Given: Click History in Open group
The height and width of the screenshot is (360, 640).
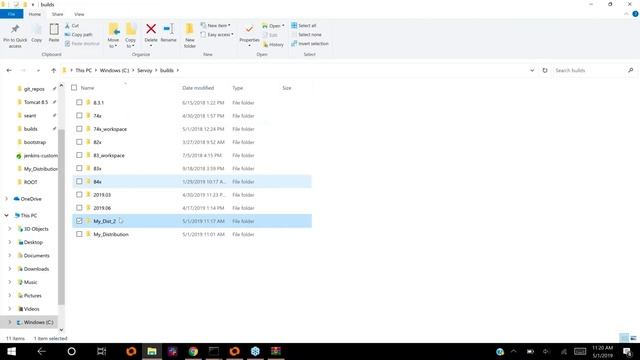Looking at the screenshot, I should click(x=273, y=44).
